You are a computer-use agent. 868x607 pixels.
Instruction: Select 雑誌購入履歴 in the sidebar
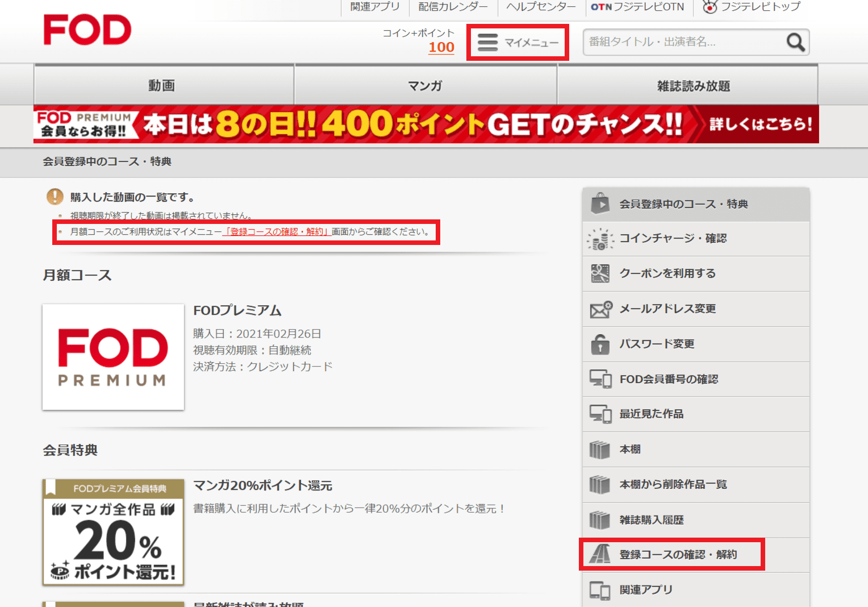point(696,520)
